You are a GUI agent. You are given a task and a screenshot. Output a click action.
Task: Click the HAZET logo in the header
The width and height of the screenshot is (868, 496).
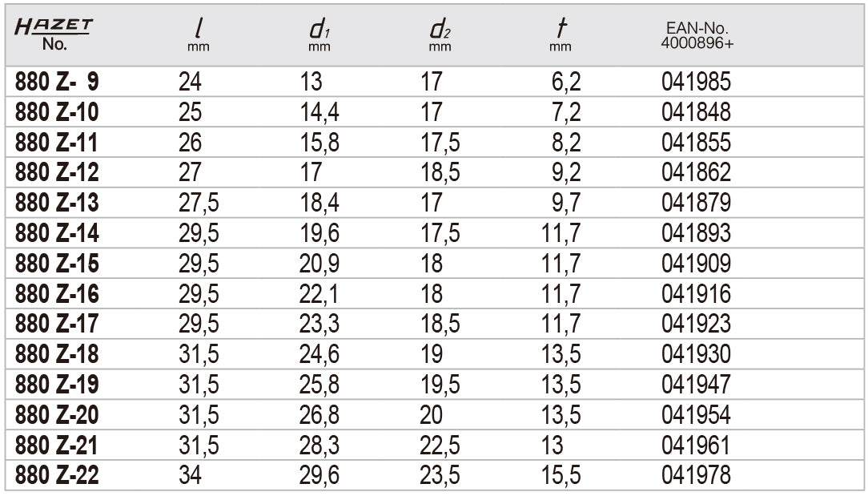click(x=54, y=27)
